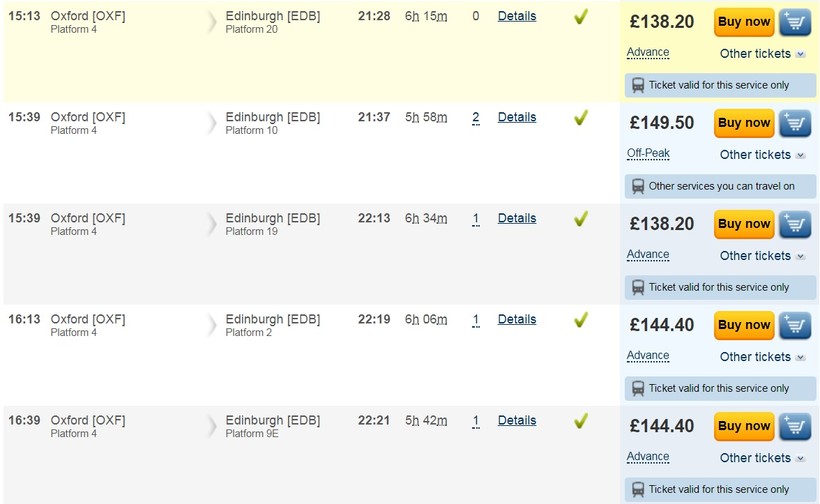Screen dimensions: 820x504
Task: Expand Other tickets for the 15:13 journey
Action: pos(762,54)
